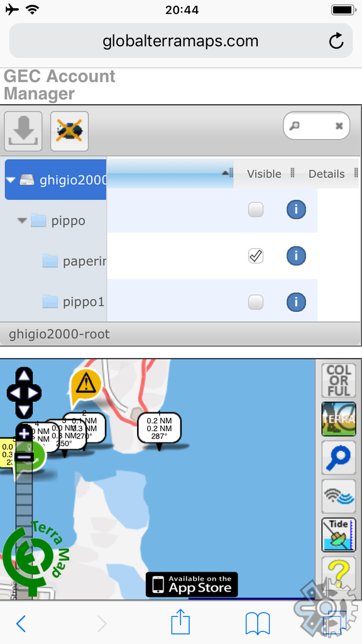362x644 pixels.
Task: Sort by the Details column header
Action: click(x=327, y=174)
